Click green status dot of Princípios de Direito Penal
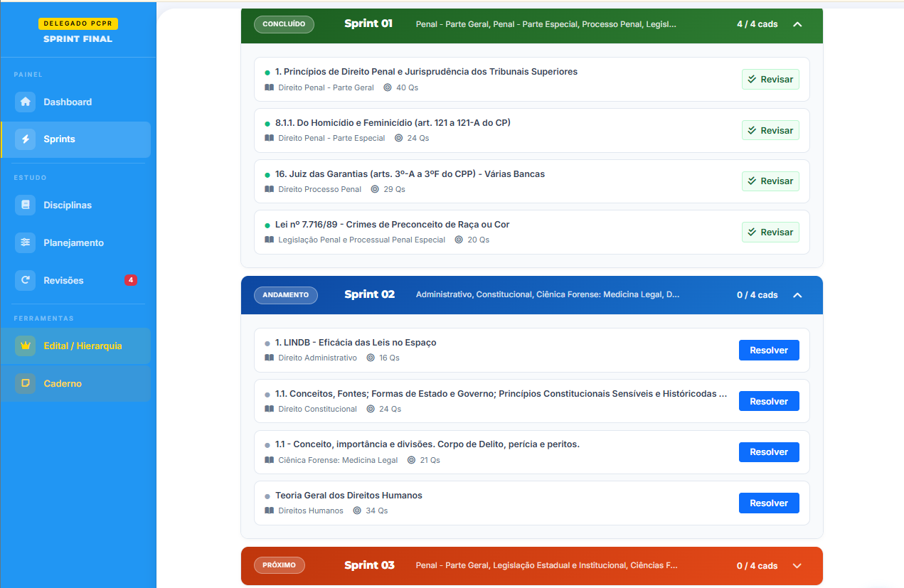The width and height of the screenshot is (904, 588). click(267, 73)
